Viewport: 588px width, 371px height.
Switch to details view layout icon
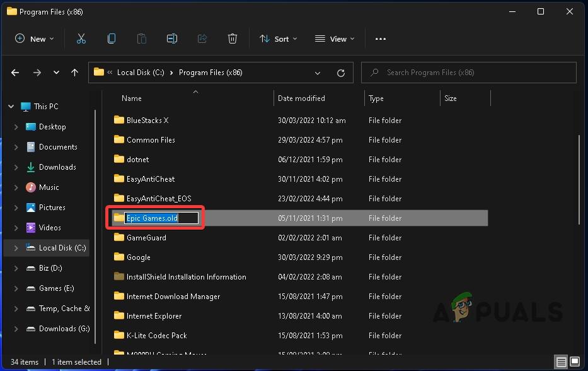click(562, 362)
